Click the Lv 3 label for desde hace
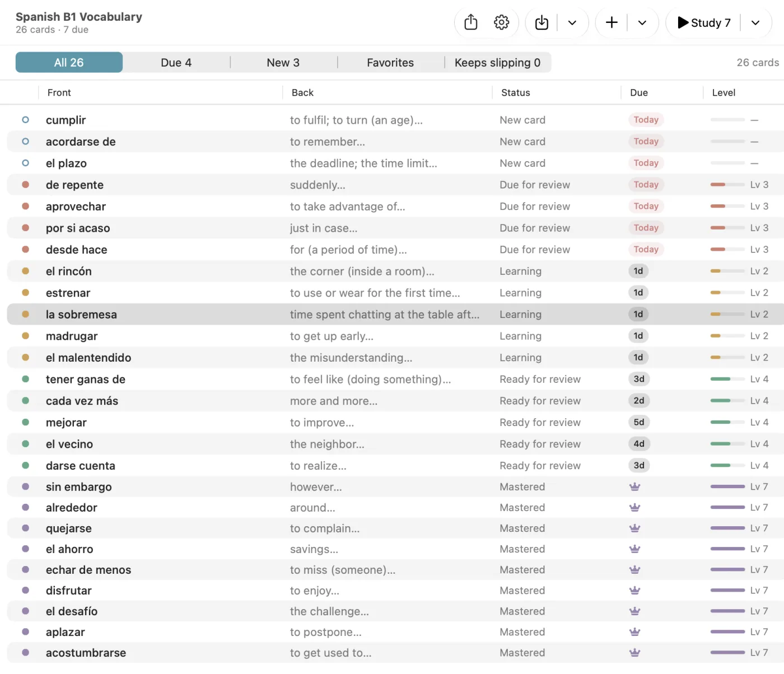The image size is (784, 674). coord(759,250)
